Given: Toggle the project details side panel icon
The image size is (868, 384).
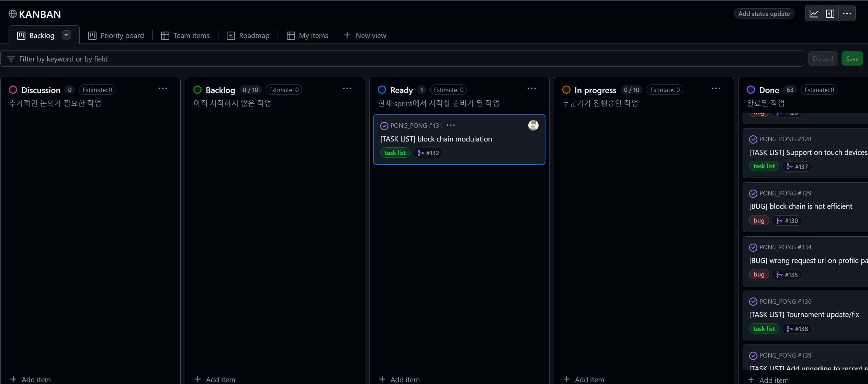Looking at the screenshot, I should coord(830,14).
